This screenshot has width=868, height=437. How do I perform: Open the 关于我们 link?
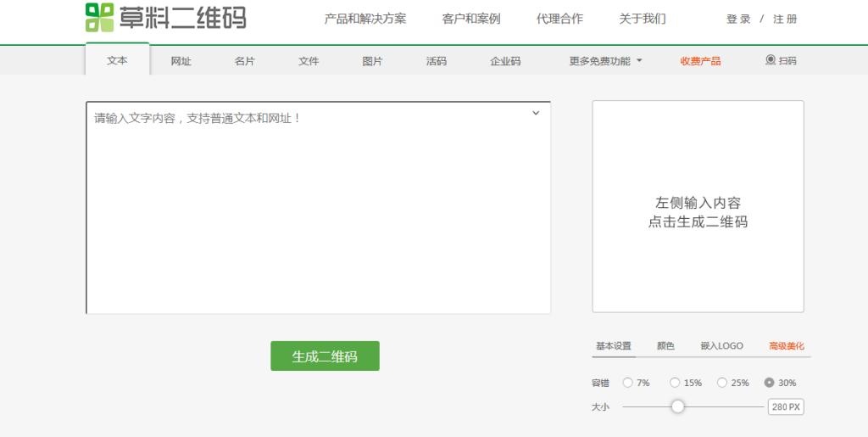(643, 19)
